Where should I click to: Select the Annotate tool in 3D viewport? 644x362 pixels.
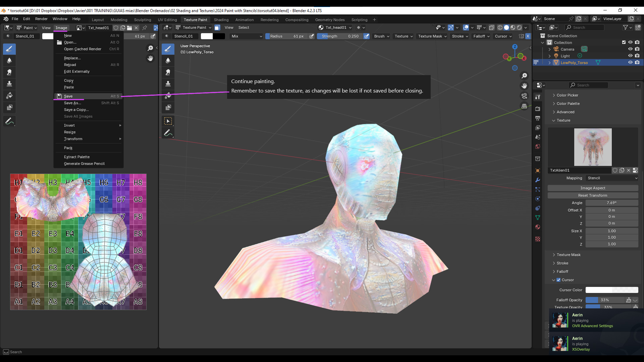point(168,133)
